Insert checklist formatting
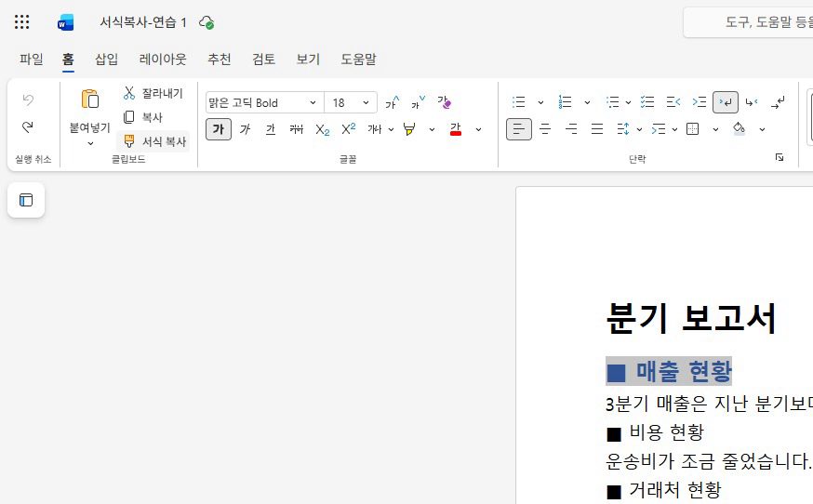Image resolution: width=813 pixels, height=504 pixels. 647,102
